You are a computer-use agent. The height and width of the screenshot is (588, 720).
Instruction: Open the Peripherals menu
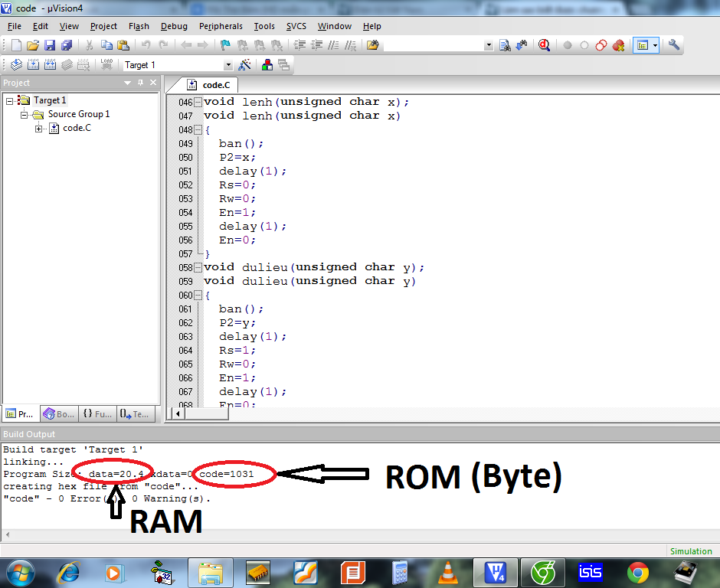(221, 26)
